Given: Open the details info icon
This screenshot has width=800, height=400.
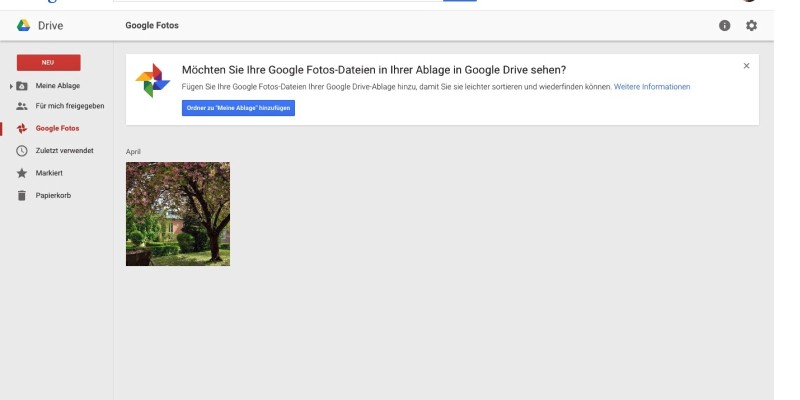Looking at the screenshot, I should click(x=725, y=25).
